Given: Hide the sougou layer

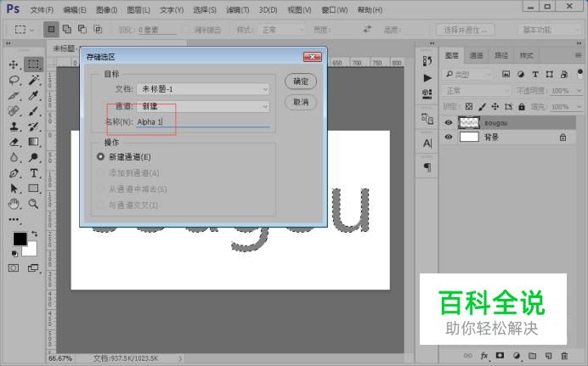Looking at the screenshot, I should (449, 122).
